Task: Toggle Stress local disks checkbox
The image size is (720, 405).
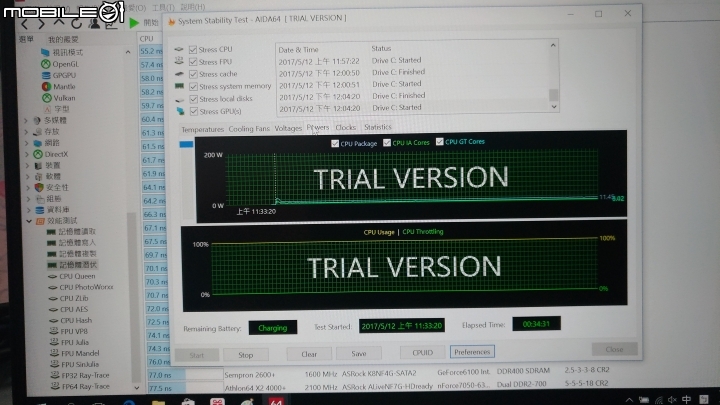Action: 194,99
